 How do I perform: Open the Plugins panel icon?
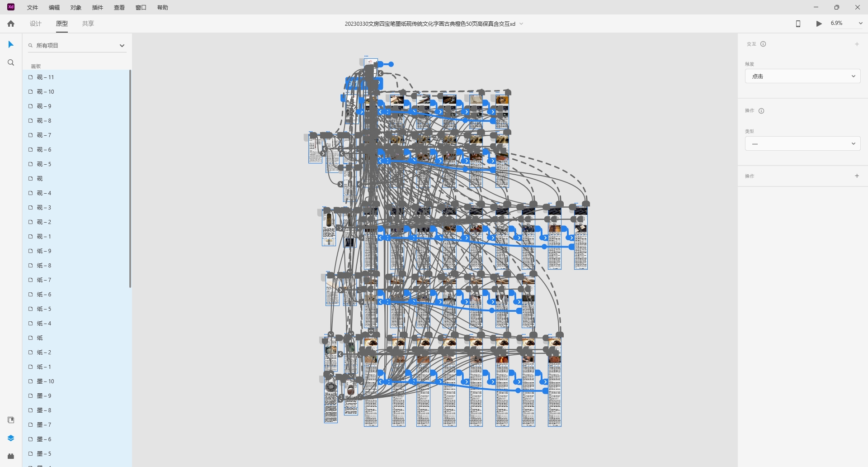point(11,456)
